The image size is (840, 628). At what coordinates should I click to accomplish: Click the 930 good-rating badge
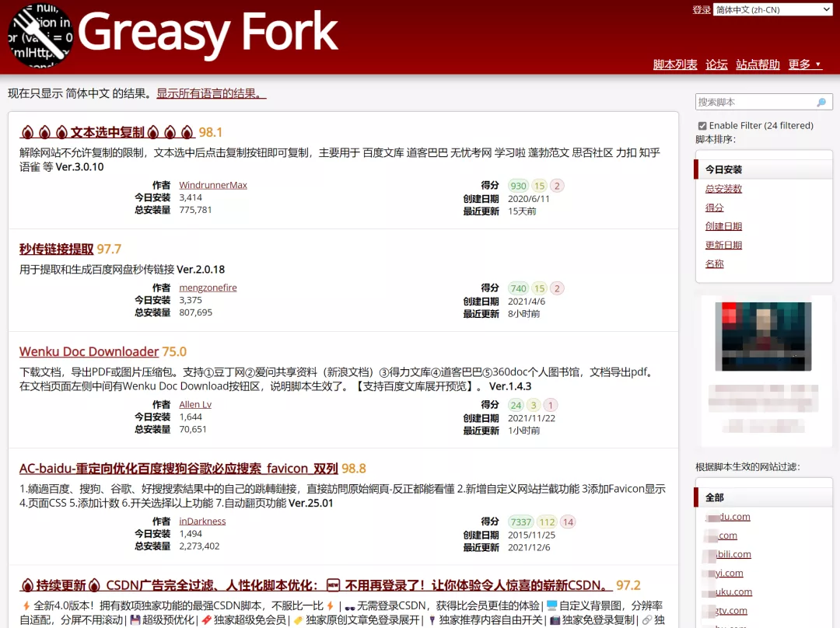[518, 186]
